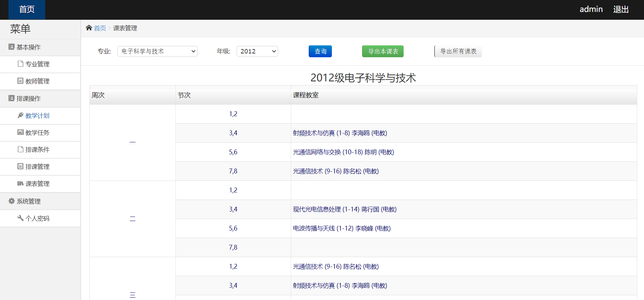Collapse the 基本操作 menu group
The width and height of the screenshot is (644, 300).
(40, 47)
